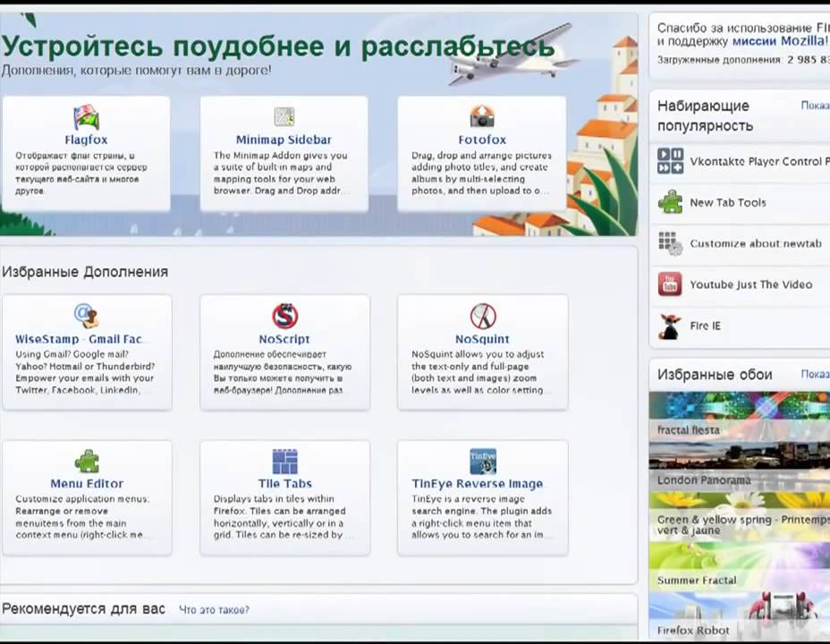Viewport: 830px width, 644px height.
Task: Click 'Показ' link next to Избранные обои
Action: [x=815, y=374]
